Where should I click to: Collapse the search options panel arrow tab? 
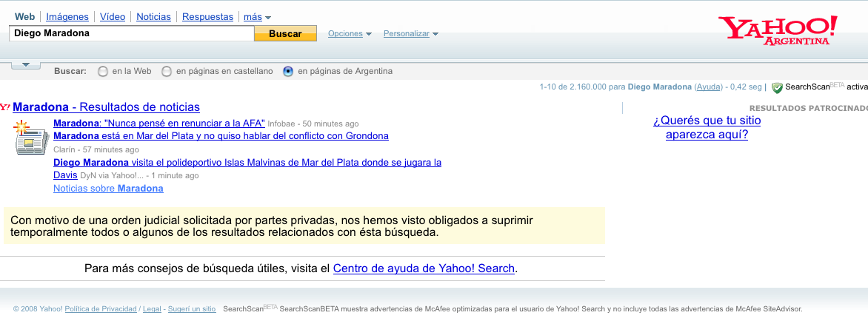click(25, 64)
